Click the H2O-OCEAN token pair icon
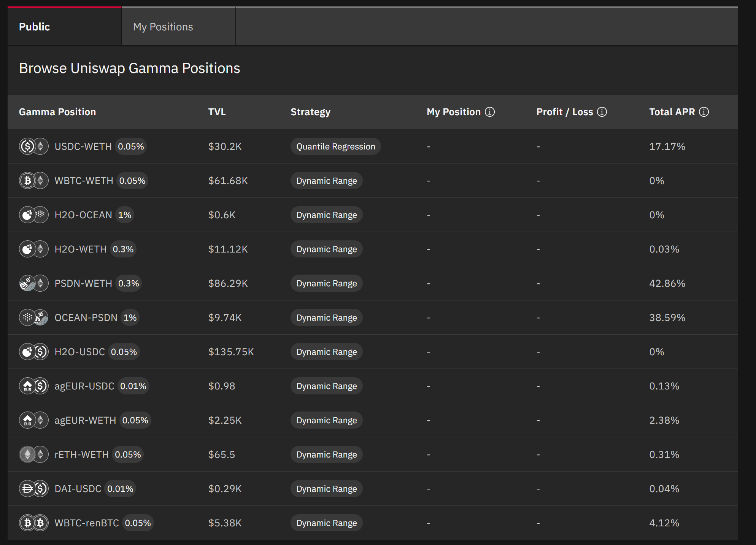 [34, 215]
